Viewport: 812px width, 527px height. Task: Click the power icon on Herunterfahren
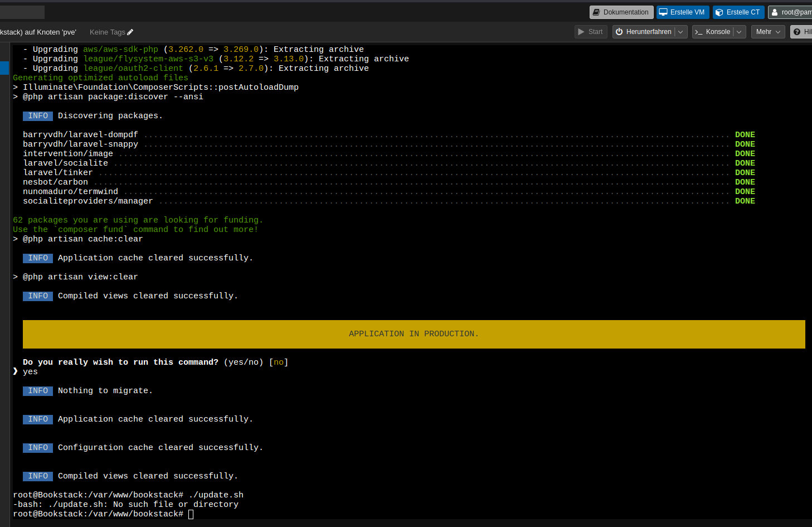pyautogui.click(x=619, y=32)
